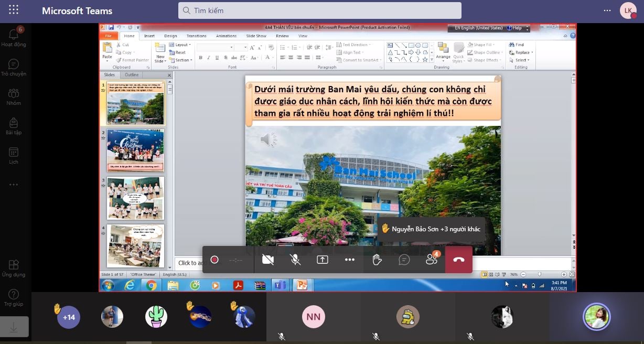Expand more actions in meeting toolbar
Image resolution: width=644 pixels, height=344 pixels.
tap(350, 260)
